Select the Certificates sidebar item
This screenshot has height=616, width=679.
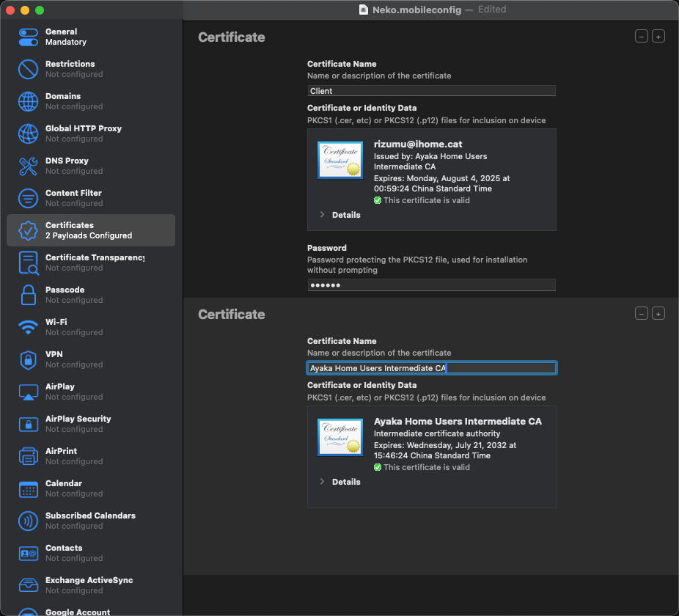click(x=90, y=230)
